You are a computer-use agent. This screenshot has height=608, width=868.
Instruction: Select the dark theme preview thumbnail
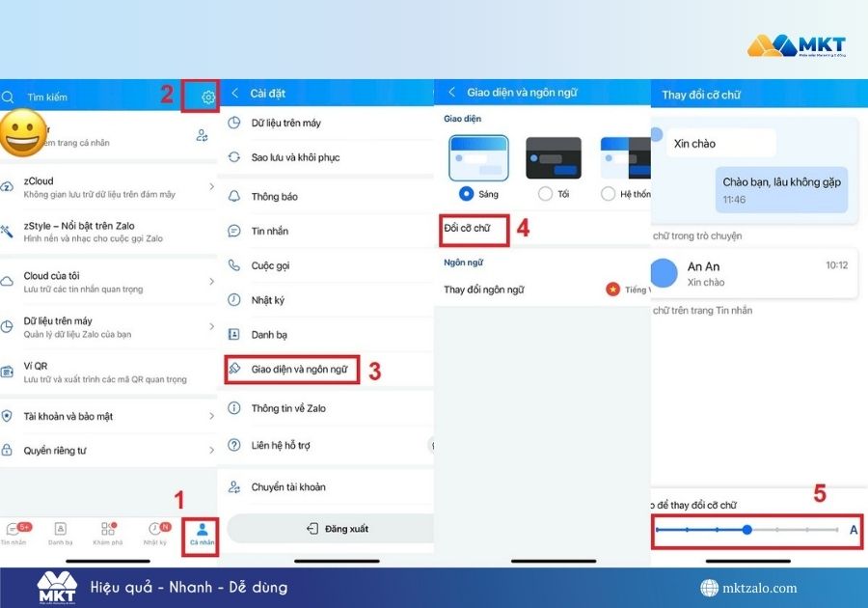554,157
